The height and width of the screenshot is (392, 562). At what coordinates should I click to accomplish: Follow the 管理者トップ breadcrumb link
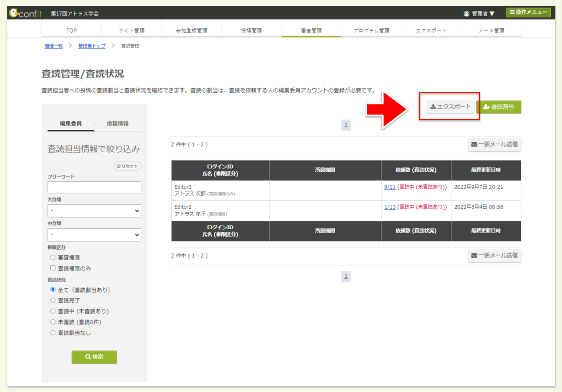pyautogui.click(x=92, y=46)
